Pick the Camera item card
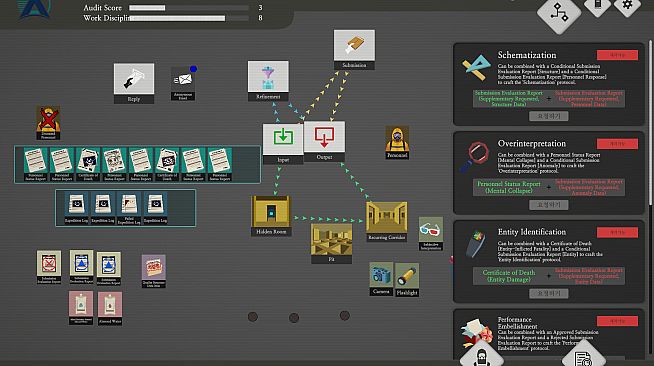Image resolution: width=654 pixels, height=366 pixels. click(x=381, y=279)
